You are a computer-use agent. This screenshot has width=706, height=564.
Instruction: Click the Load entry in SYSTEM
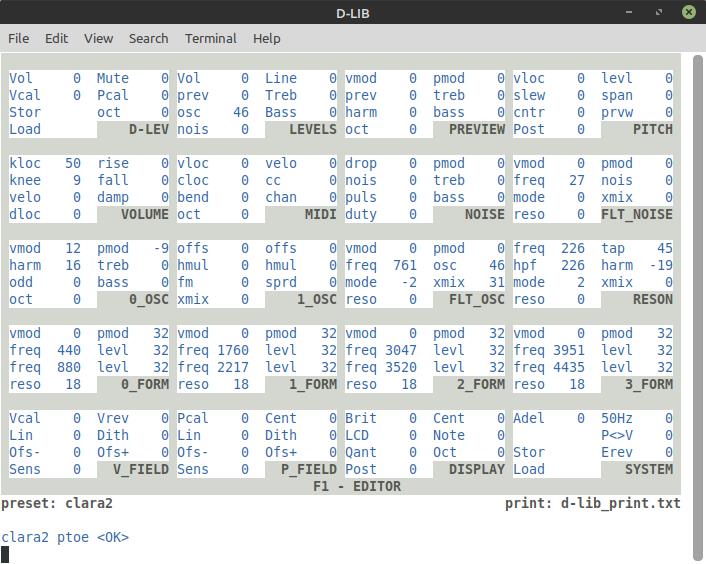529,470
